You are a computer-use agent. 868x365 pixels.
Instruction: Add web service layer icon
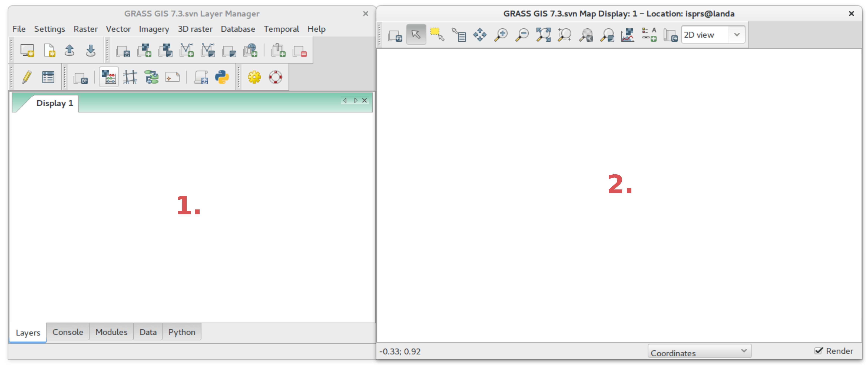tap(250, 50)
